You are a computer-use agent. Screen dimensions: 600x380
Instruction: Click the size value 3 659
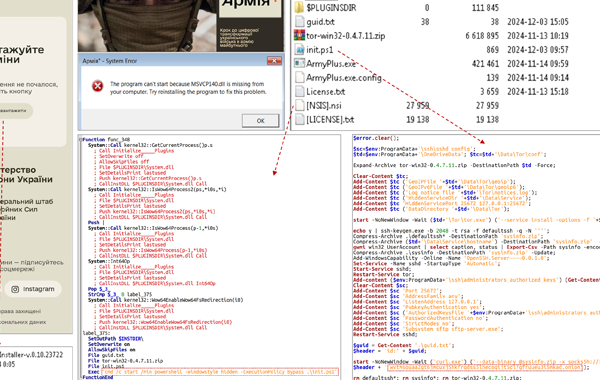(x=489, y=91)
